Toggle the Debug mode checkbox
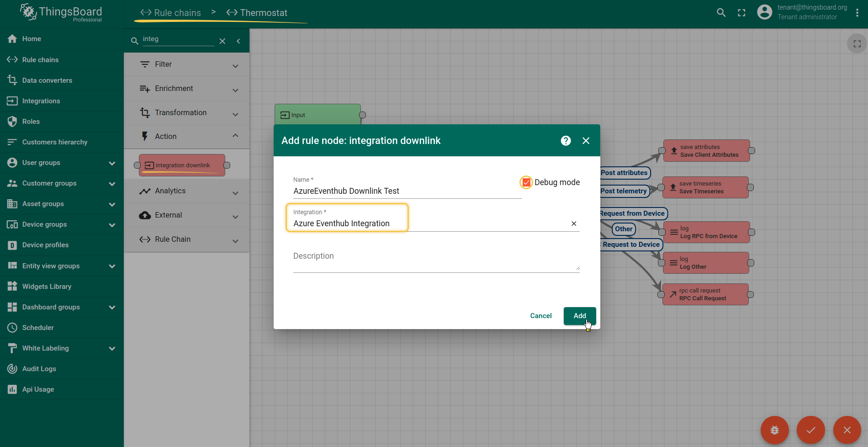Screen dimensions: 868x447 click(x=526, y=182)
